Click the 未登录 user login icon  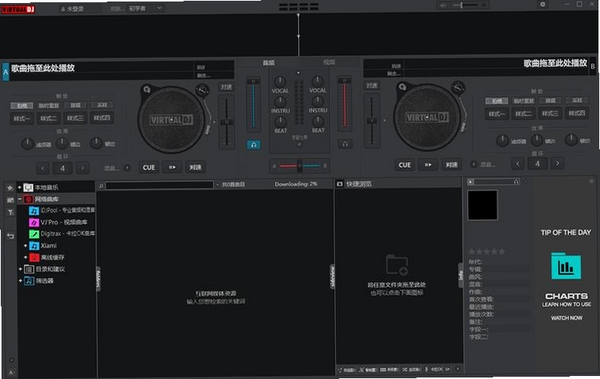click(x=63, y=9)
